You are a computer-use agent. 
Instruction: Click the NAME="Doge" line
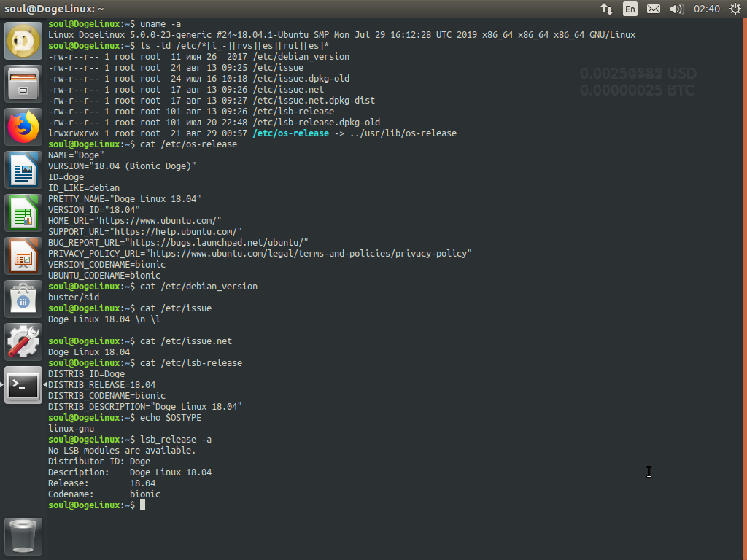tap(76, 155)
